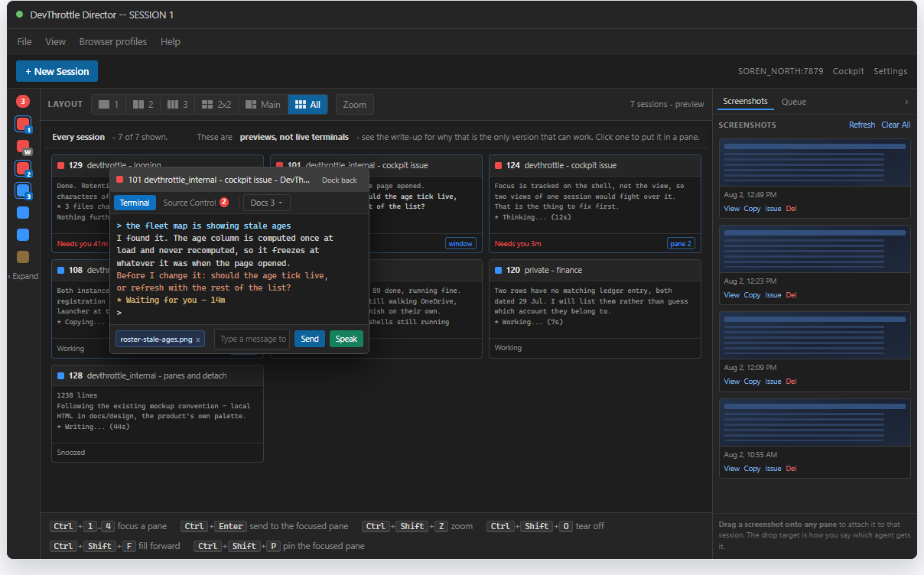Switch to the Screenshots tab

coord(745,102)
